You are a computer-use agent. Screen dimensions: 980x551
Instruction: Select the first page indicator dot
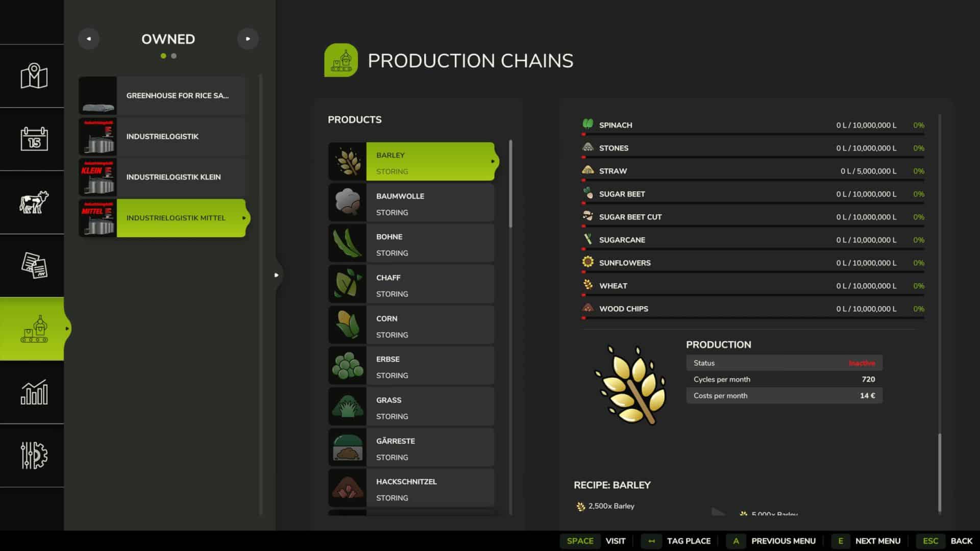pyautogui.click(x=163, y=56)
